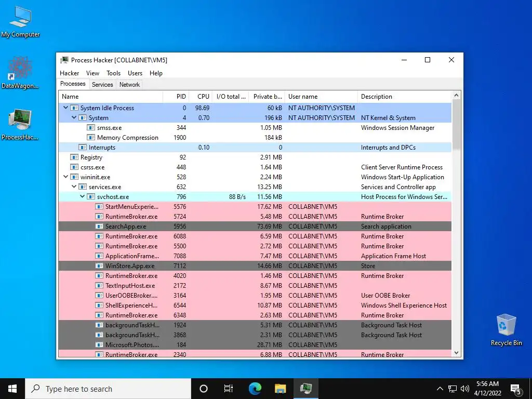Open the View menu

(92, 73)
